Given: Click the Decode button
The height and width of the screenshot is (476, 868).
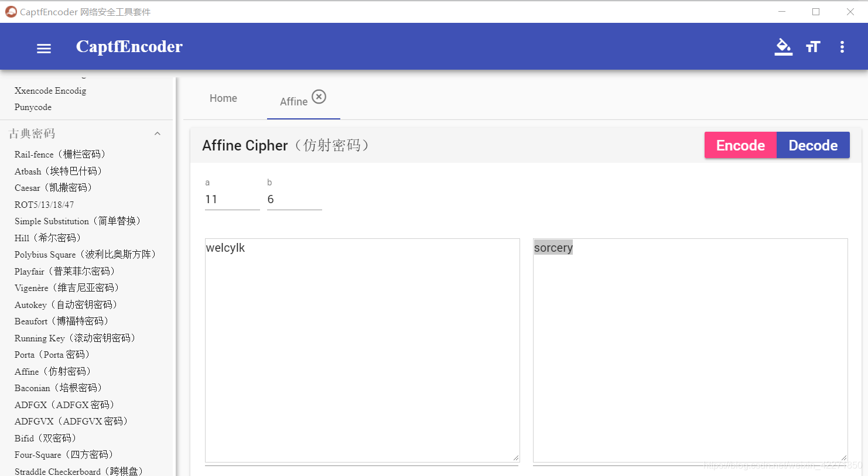Looking at the screenshot, I should click(x=813, y=145).
